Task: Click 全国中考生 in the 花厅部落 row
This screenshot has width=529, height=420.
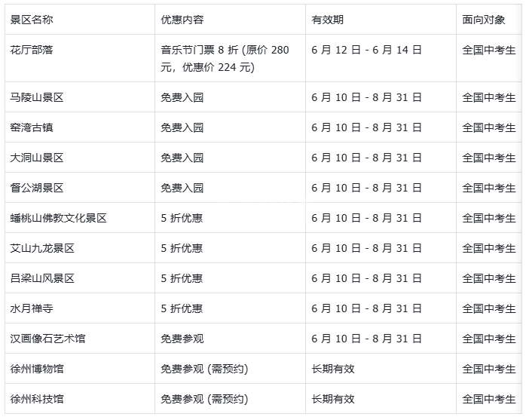Action: coord(489,50)
